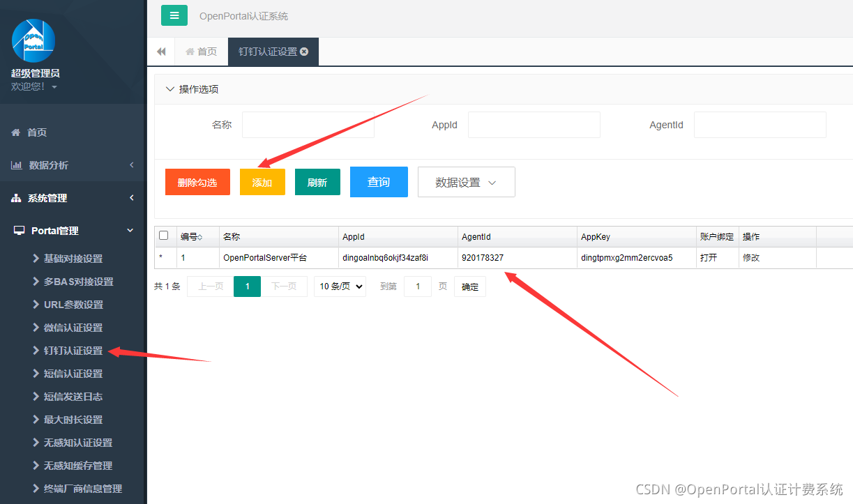This screenshot has height=504, width=853.
Task: Click the 确定 pagination button
Action: pos(470,287)
